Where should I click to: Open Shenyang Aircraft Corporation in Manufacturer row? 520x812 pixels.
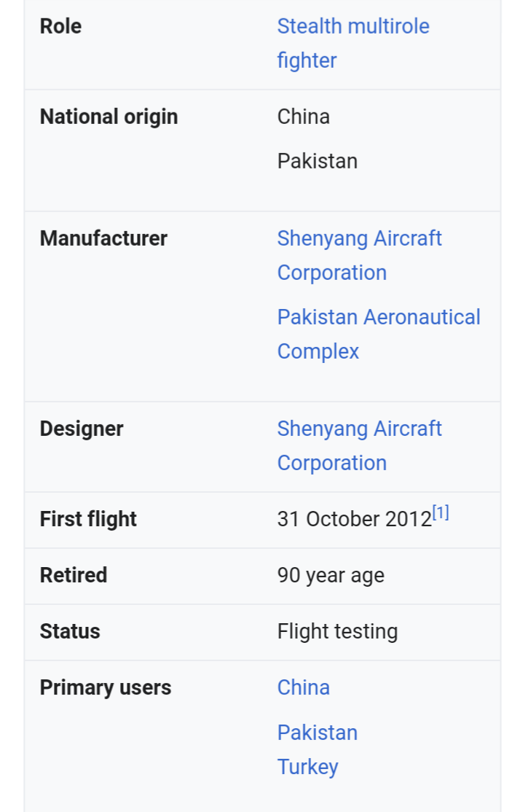360,255
